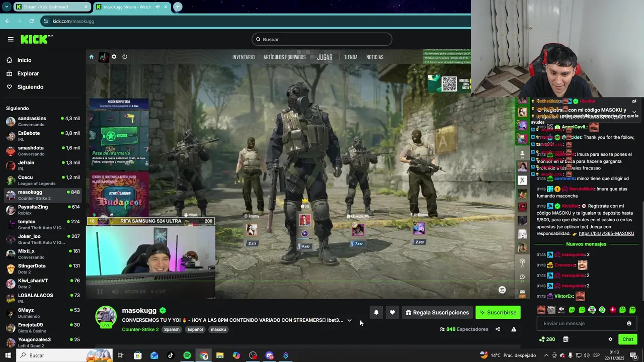Show hidden system tray icons
Screen dimensions: 644x362
546,355
